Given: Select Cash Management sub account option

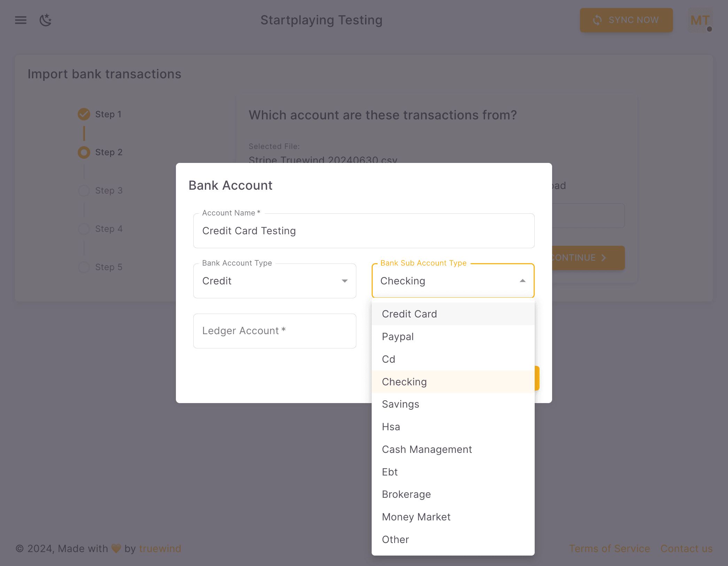Looking at the screenshot, I should point(427,449).
